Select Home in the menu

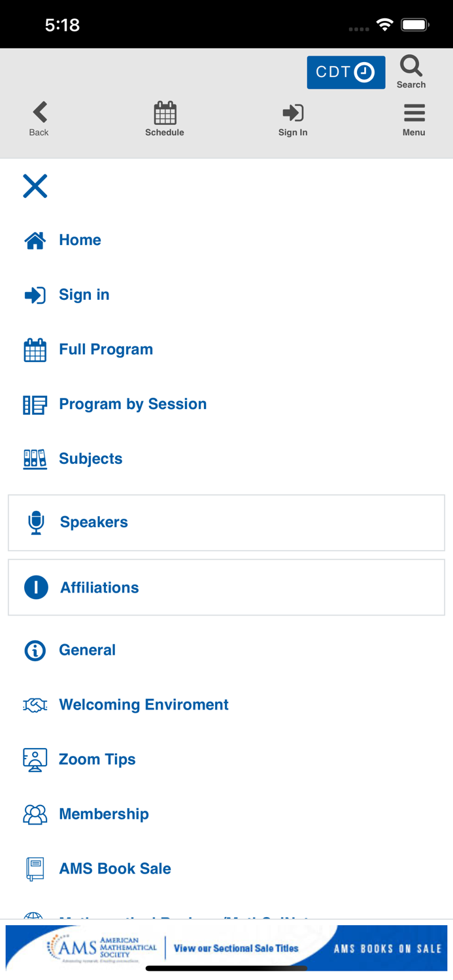80,240
